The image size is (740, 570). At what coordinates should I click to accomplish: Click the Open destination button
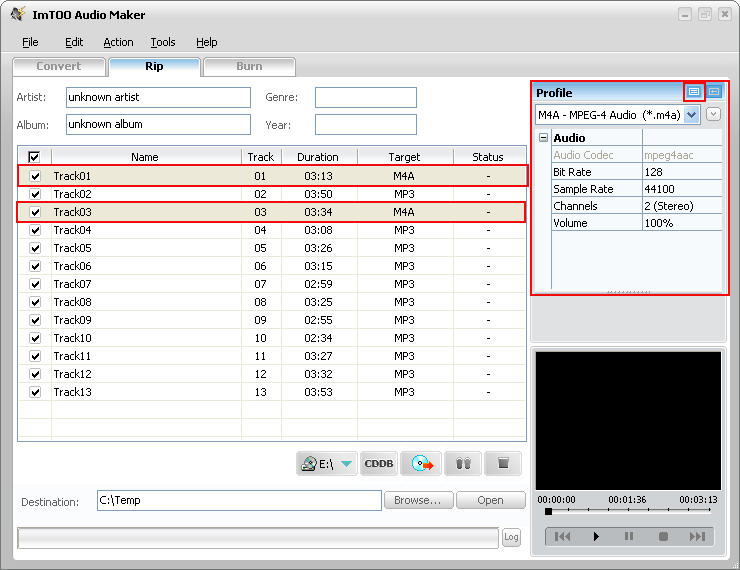[x=490, y=500]
